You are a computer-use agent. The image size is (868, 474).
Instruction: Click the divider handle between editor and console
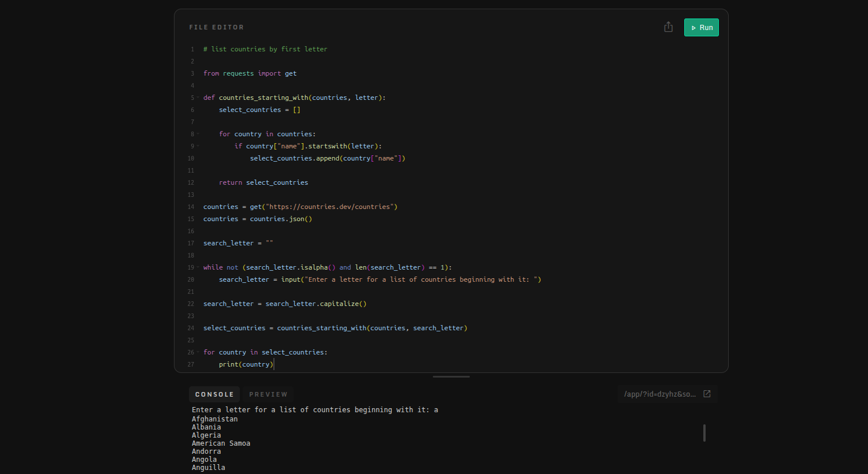pos(451,376)
